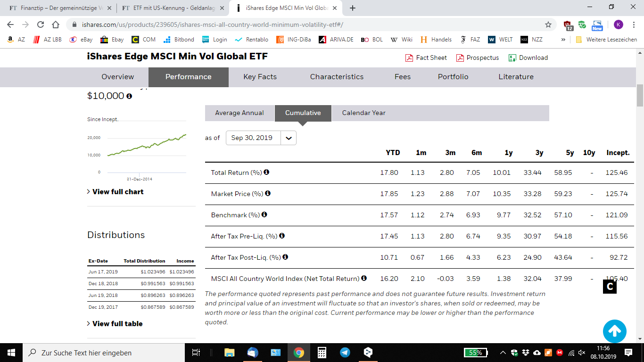Open the Windows Start menu
The height and width of the screenshot is (362, 644).
[x=11, y=353]
